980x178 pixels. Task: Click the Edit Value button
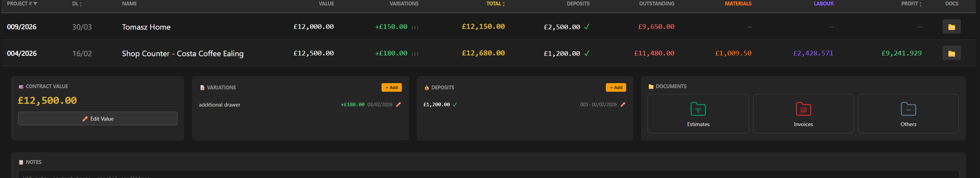(x=98, y=119)
